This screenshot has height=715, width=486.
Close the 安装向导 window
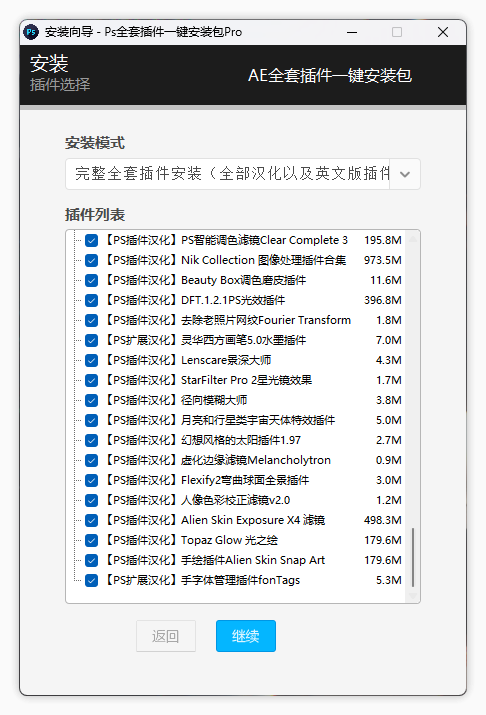coord(443,32)
